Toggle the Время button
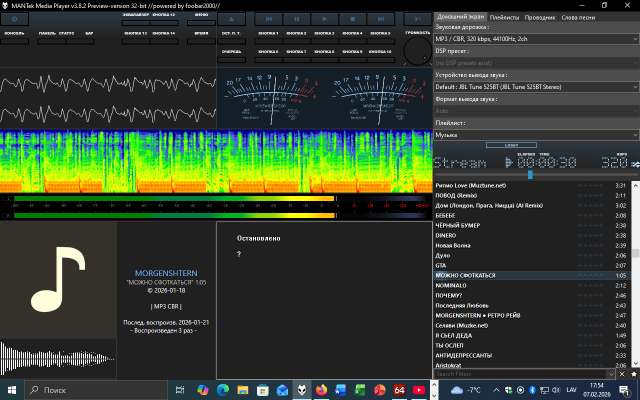 pos(201,41)
